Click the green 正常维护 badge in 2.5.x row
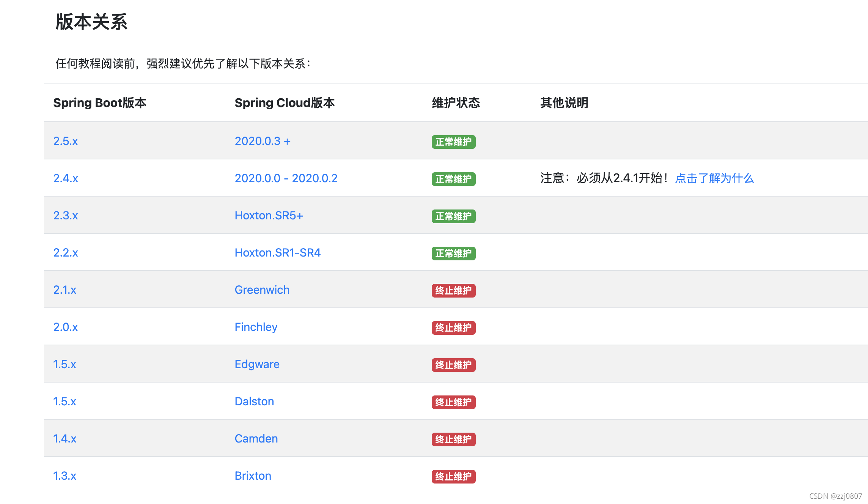 point(453,142)
